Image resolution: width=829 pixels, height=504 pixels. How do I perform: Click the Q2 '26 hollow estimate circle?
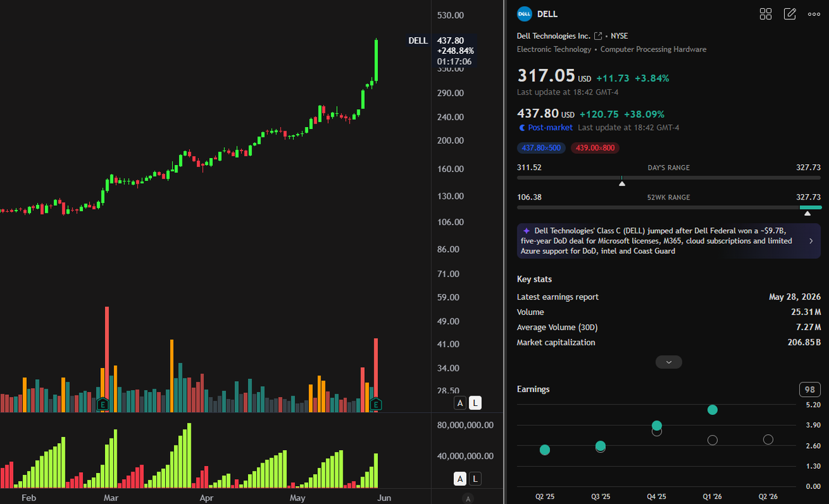click(768, 440)
